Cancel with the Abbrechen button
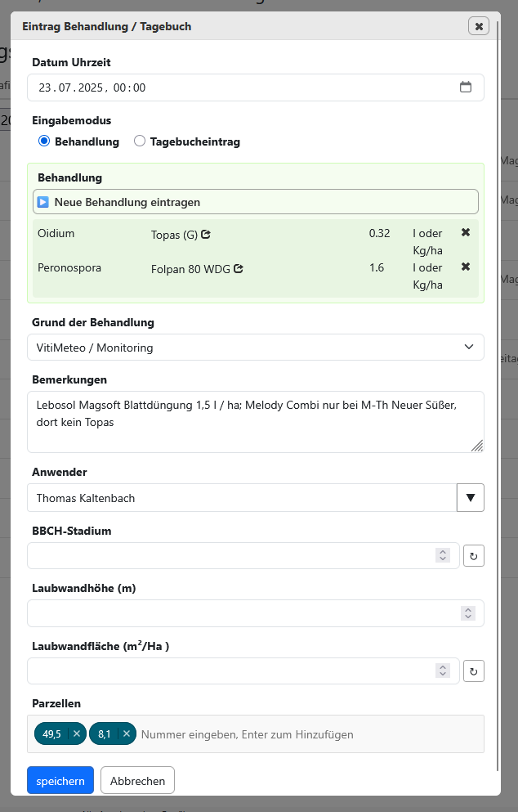 [x=137, y=780]
